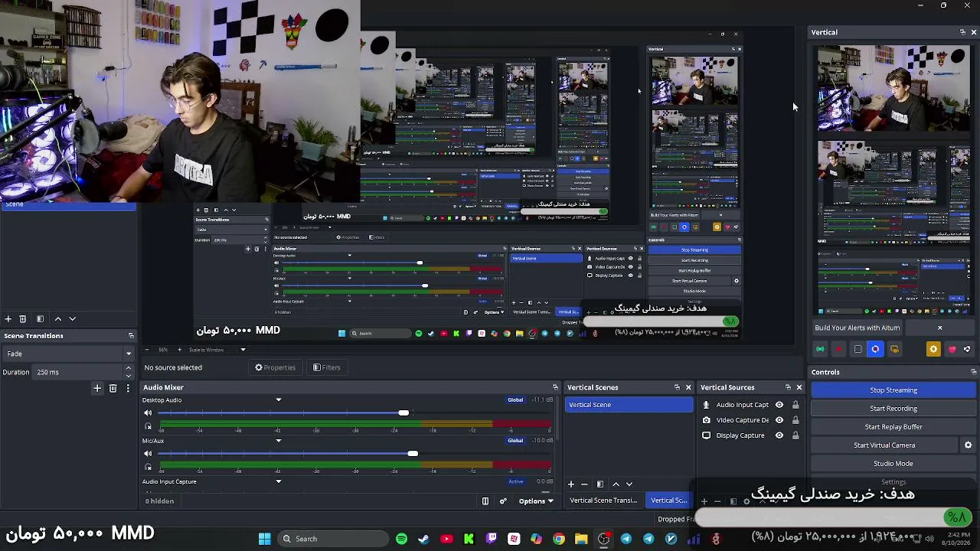Toggle lock on Video Capture Device source
The height and width of the screenshot is (551, 980).
point(795,420)
